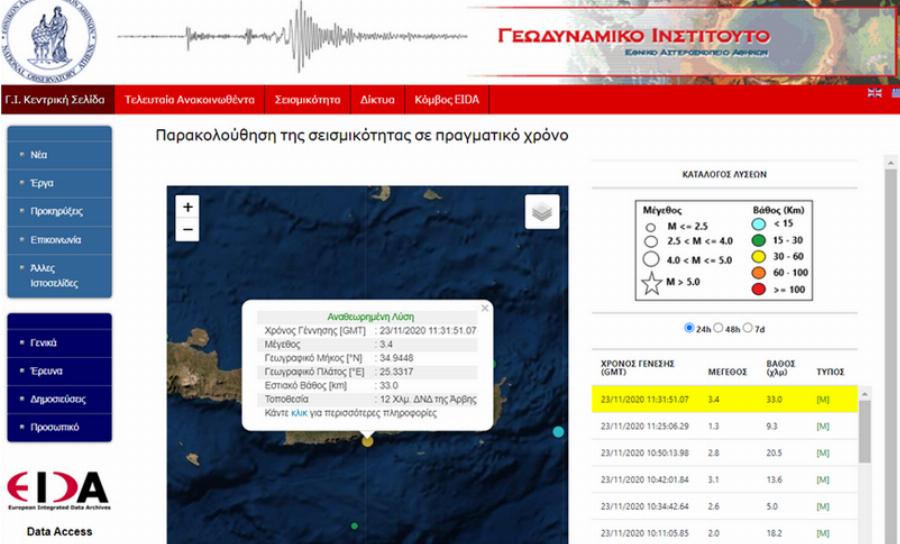Screen dimensions: 900x544
Task: Click [M] type link in the 11:25:06.29 row
Action: 823,426
